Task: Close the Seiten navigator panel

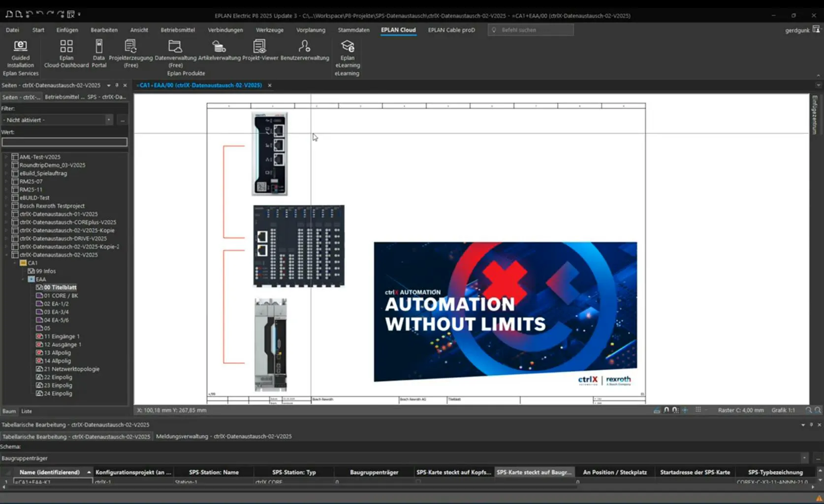Action: [x=125, y=85]
